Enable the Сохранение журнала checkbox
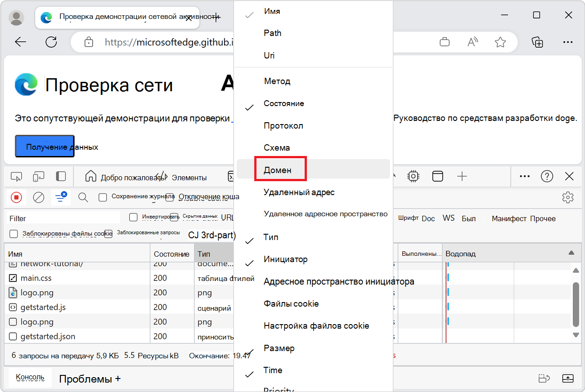The width and height of the screenshot is (585, 392). pos(103,197)
